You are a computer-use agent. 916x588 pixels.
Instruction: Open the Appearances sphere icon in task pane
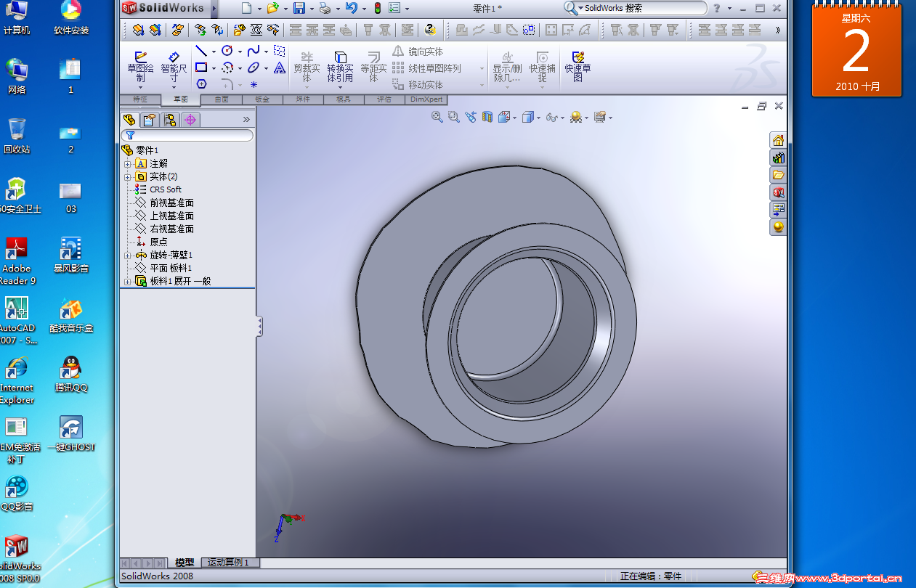pyautogui.click(x=778, y=227)
